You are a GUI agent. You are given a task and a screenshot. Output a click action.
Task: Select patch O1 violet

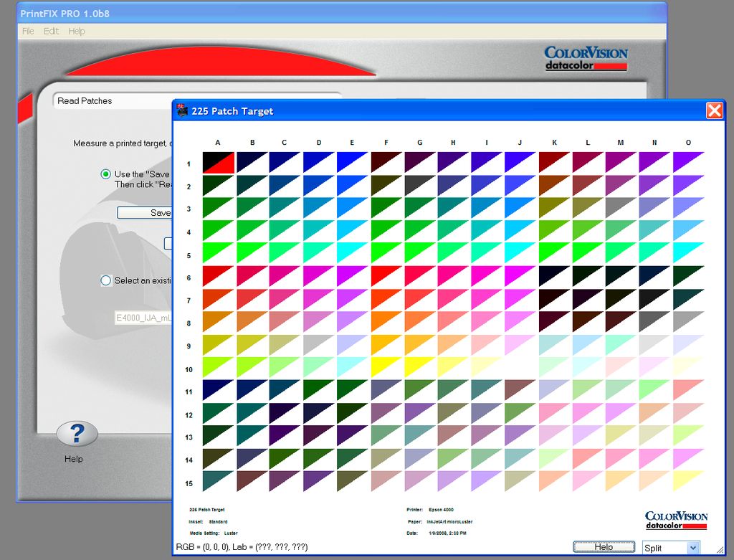tap(689, 163)
